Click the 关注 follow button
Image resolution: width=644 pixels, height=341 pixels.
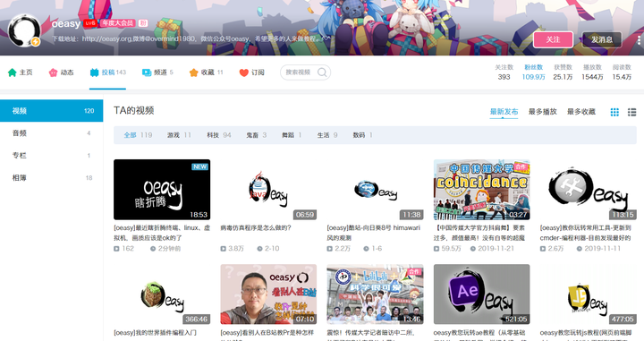click(x=554, y=39)
